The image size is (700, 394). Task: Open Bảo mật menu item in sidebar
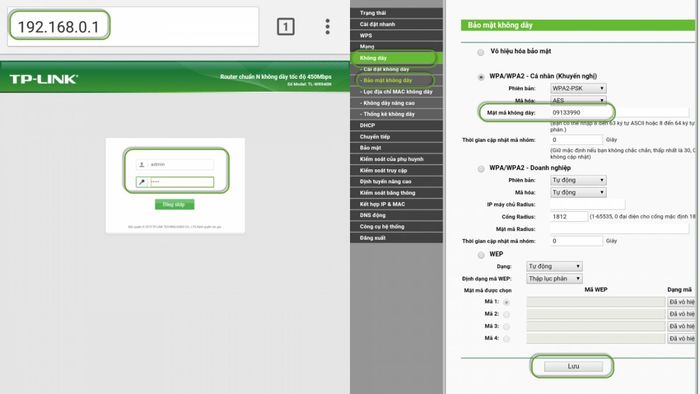coord(396,148)
